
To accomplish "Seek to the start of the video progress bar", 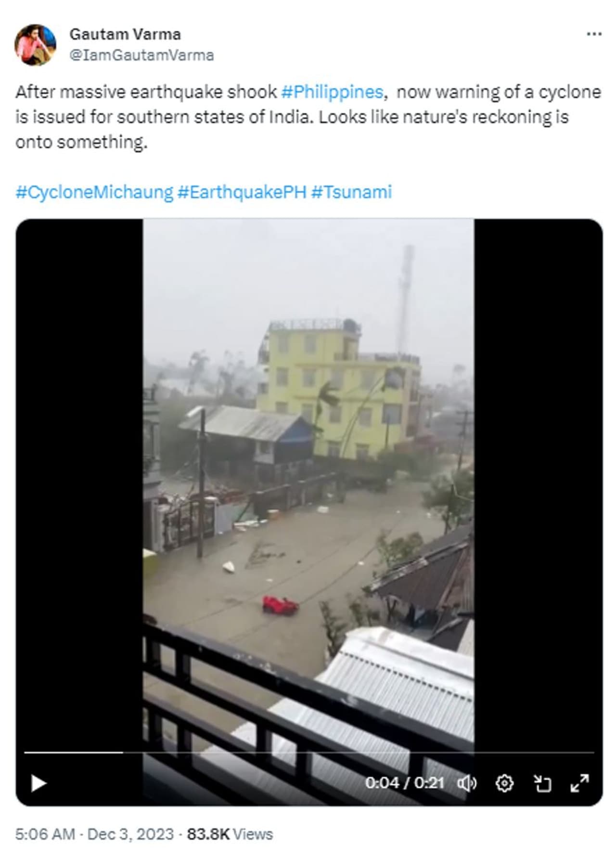I will point(25,752).
